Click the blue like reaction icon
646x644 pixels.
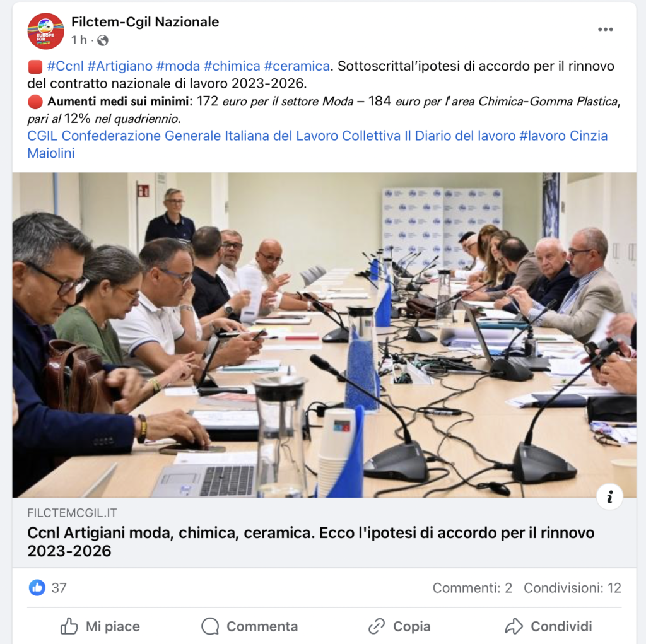tap(37, 588)
